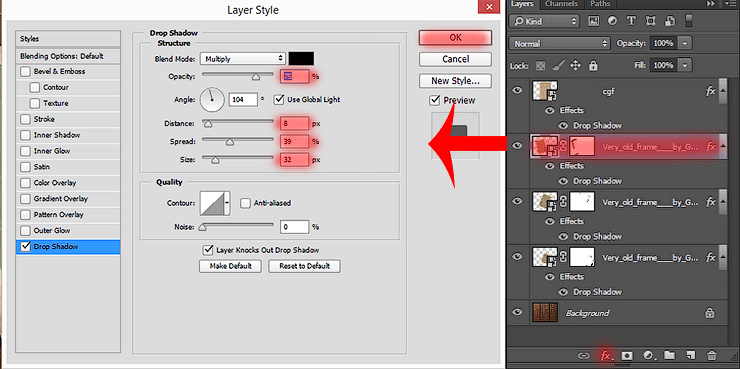
Task: Click the Noise percentage input field
Action: (x=294, y=227)
